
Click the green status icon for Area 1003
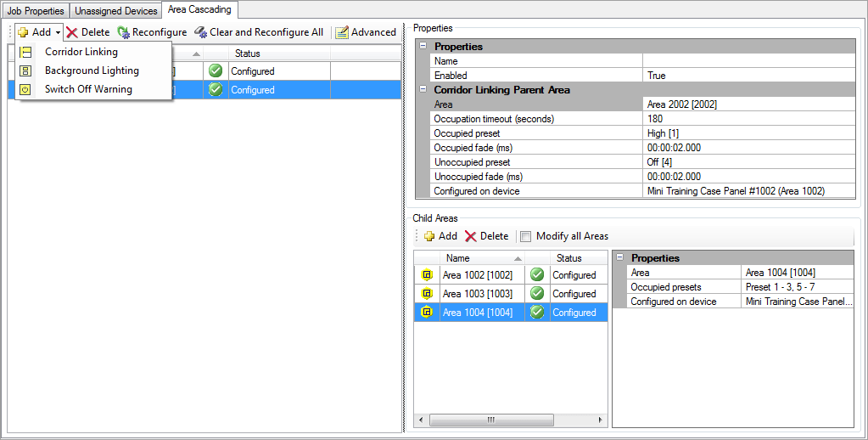[x=537, y=294]
